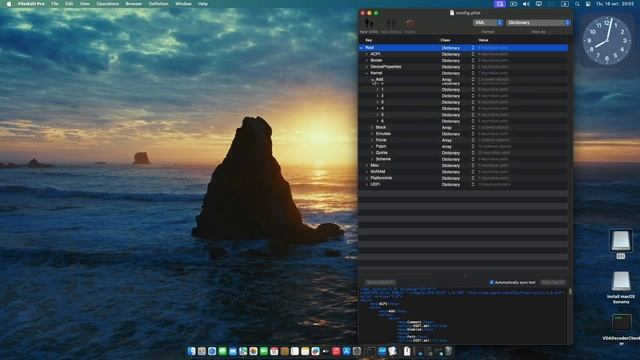Open Photos from the Dock
640x360 pixels.
pyautogui.click(x=253, y=351)
